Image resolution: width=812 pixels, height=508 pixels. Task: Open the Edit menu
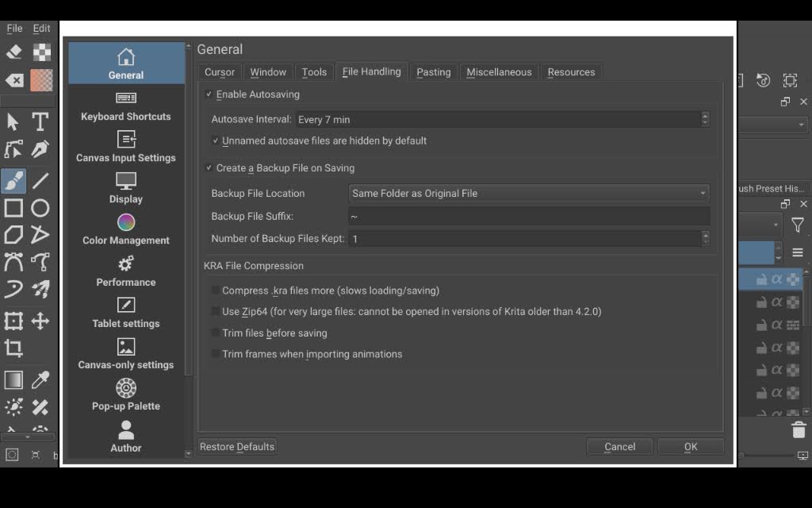[41, 29]
